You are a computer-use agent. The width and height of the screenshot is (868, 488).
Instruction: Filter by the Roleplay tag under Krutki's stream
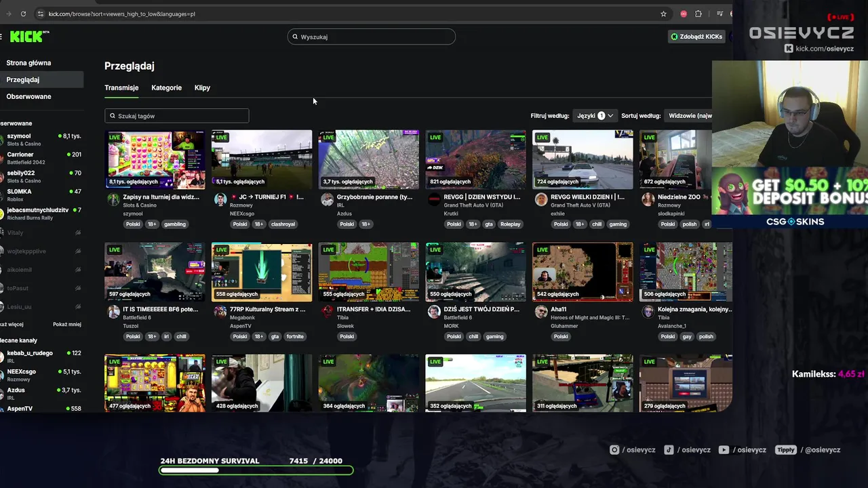(510, 224)
